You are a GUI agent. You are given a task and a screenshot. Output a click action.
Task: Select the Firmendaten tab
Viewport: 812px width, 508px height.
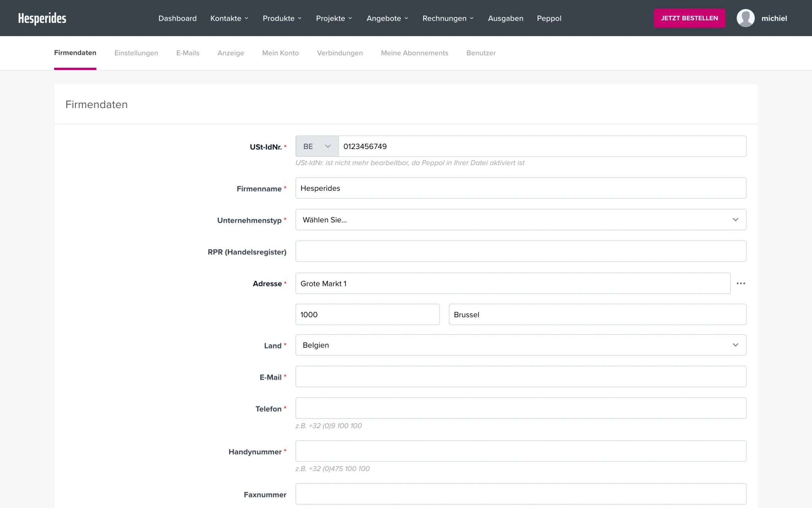(x=75, y=53)
